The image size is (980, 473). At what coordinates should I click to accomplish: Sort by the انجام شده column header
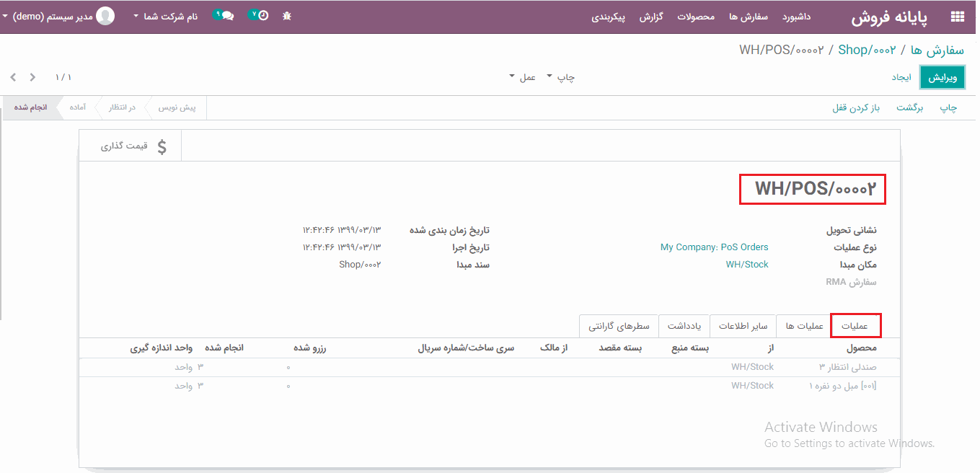tap(224, 348)
